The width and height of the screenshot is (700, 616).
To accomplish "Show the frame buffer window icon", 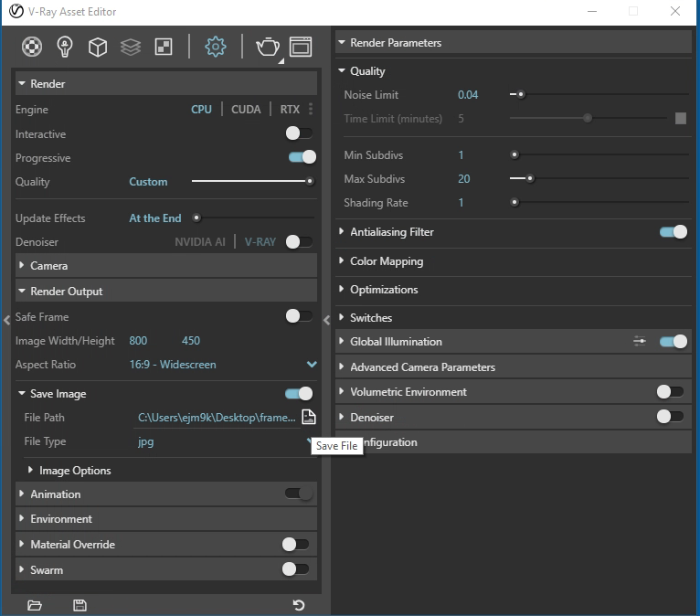I will tap(301, 47).
